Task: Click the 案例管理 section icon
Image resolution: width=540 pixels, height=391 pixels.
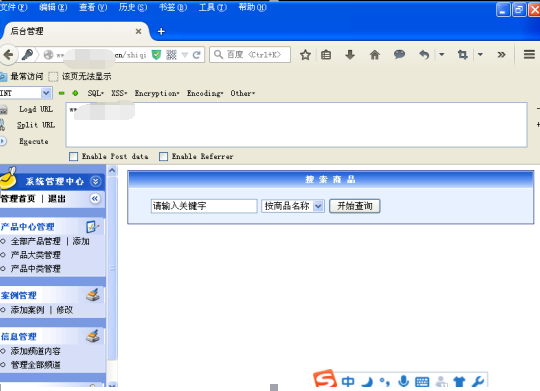Action: (93, 295)
